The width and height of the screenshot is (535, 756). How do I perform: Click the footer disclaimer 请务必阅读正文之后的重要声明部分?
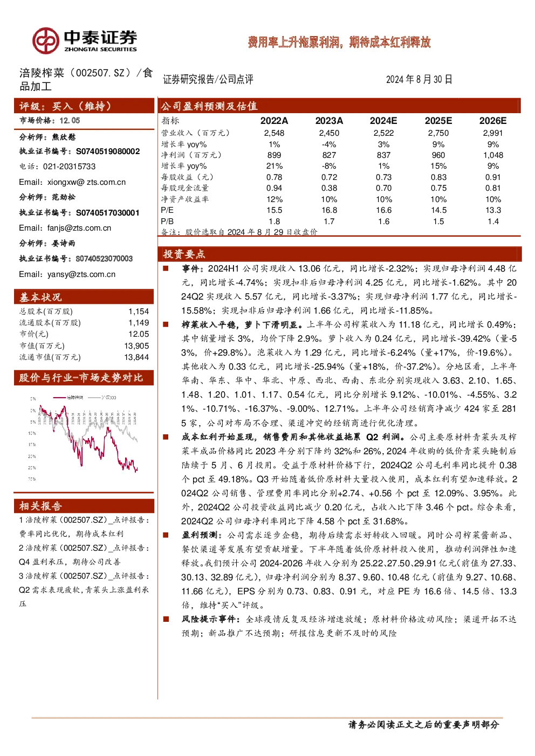[x=423, y=725]
